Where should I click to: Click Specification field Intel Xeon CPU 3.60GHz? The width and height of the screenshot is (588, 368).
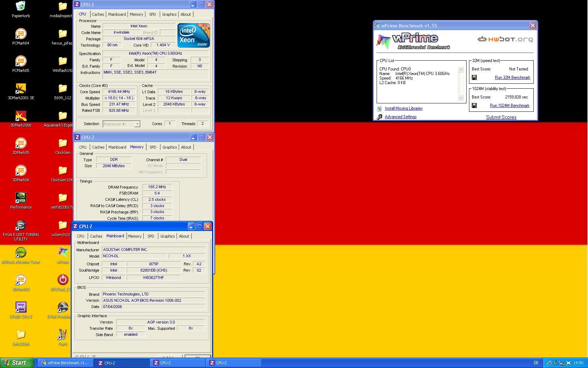point(155,53)
